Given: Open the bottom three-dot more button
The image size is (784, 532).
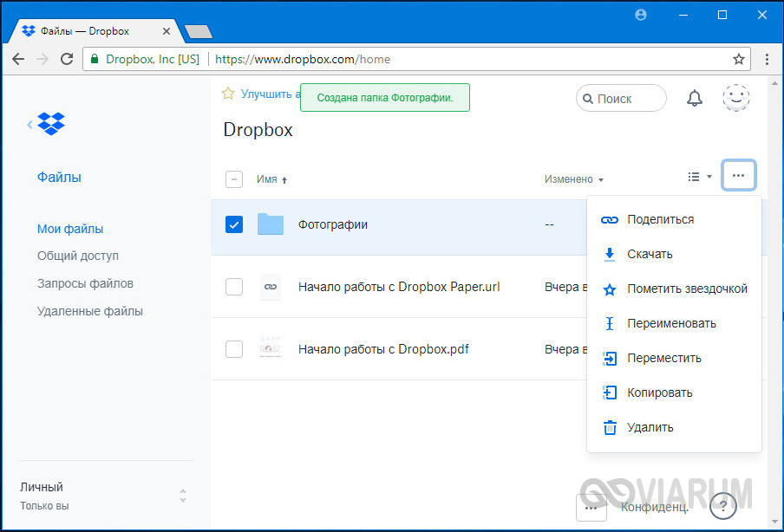Looking at the screenshot, I should coord(591,508).
